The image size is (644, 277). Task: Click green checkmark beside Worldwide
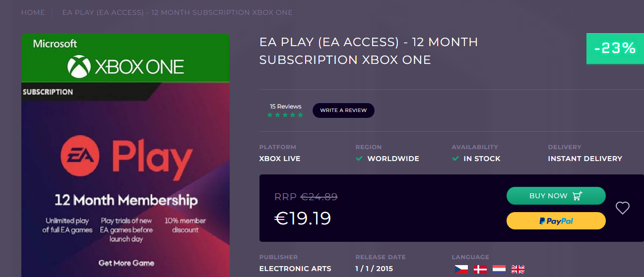pos(359,159)
